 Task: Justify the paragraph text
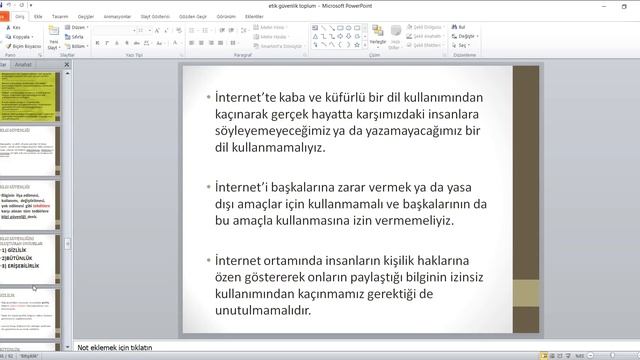pyautogui.click(x=221, y=43)
